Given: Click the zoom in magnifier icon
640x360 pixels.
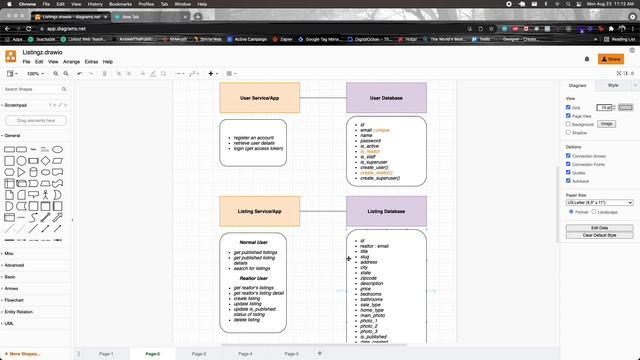Looking at the screenshot, I should (x=56, y=73).
